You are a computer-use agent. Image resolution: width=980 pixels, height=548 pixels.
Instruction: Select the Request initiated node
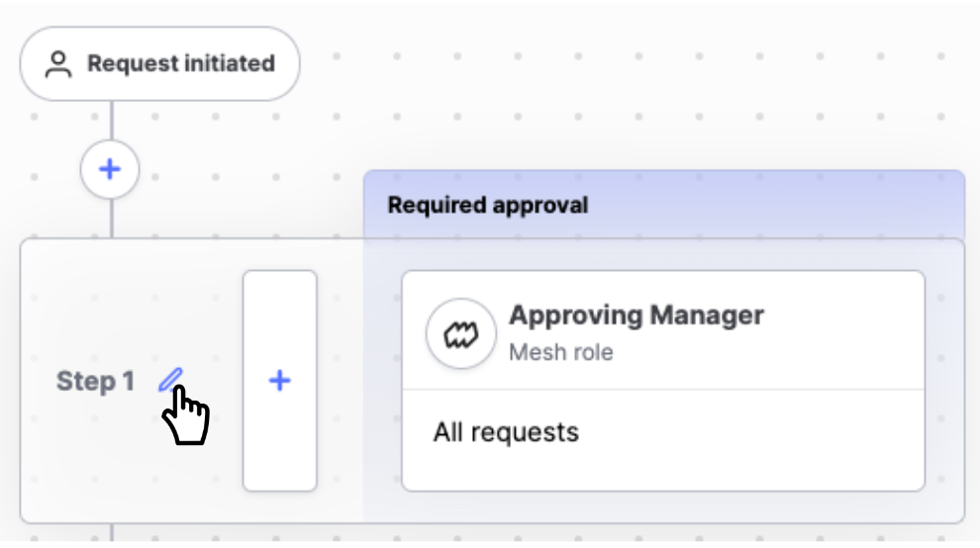160,63
